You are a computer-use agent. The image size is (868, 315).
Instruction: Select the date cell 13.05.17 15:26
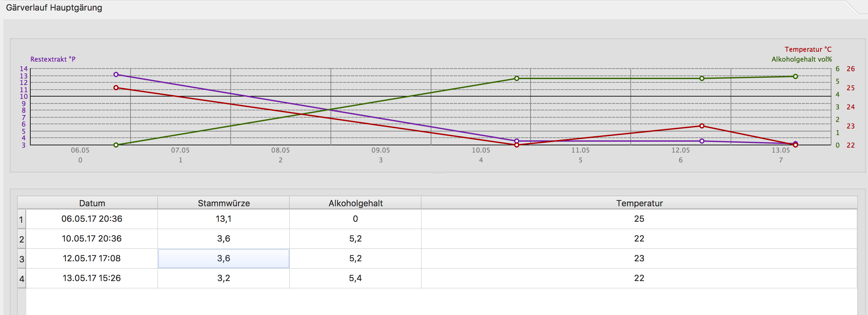coord(92,278)
